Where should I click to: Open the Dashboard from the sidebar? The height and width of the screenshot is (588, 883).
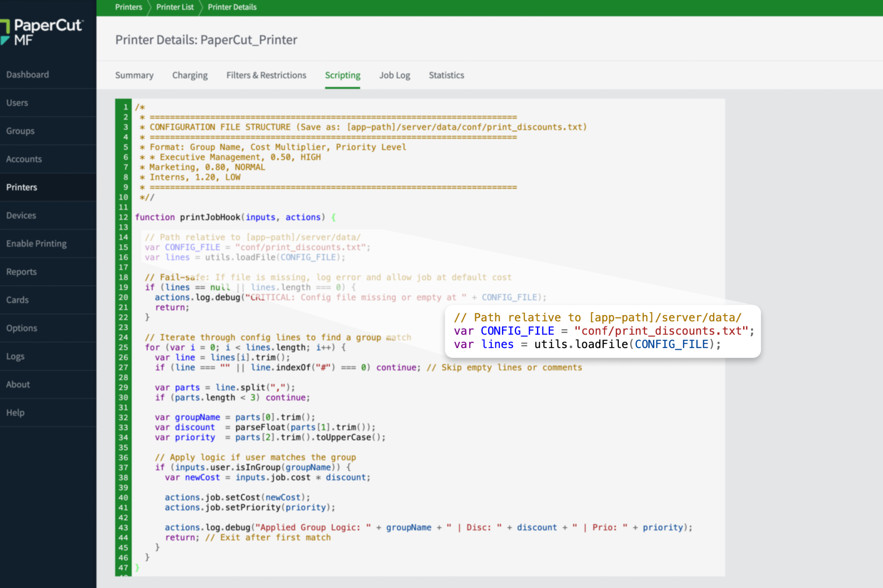[x=27, y=74]
